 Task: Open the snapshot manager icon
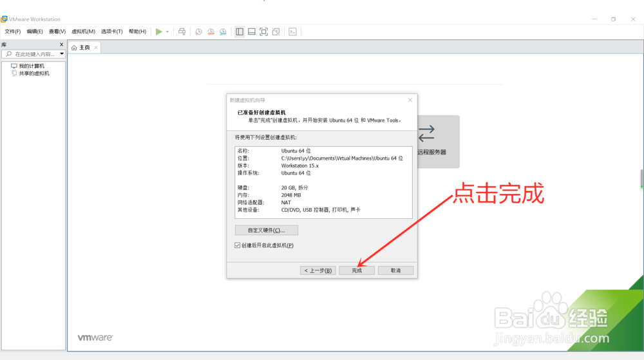223,32
